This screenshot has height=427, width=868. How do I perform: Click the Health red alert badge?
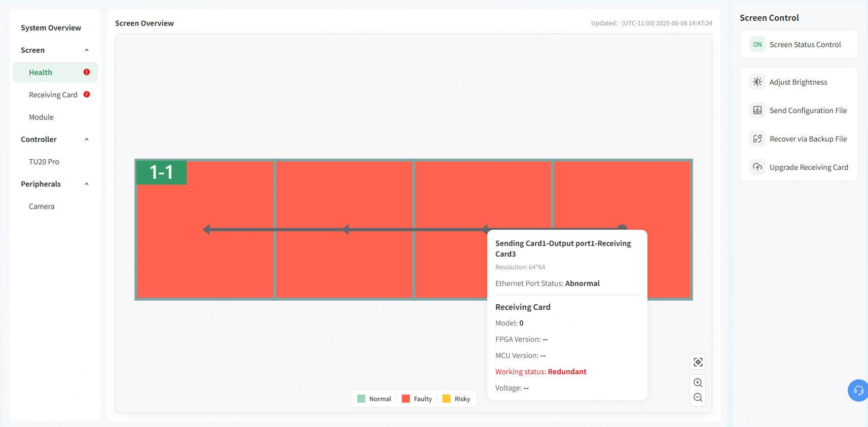coord(87,72)
